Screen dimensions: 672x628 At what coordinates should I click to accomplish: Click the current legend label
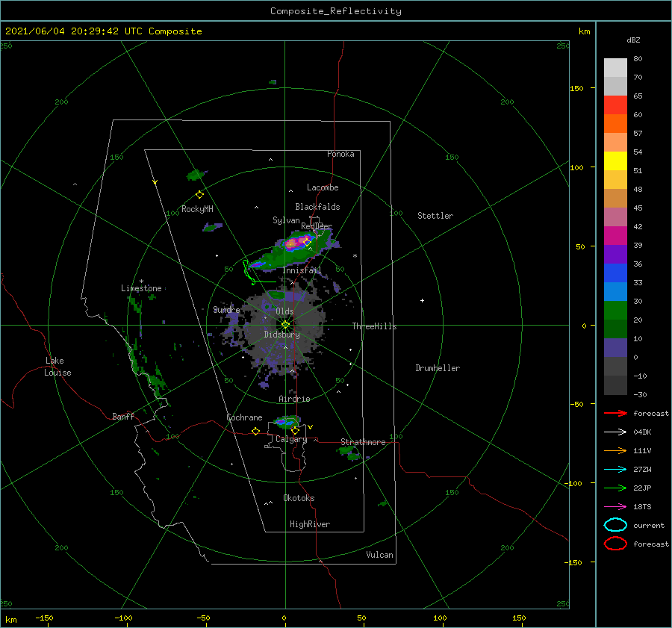[x=649, y=526]
